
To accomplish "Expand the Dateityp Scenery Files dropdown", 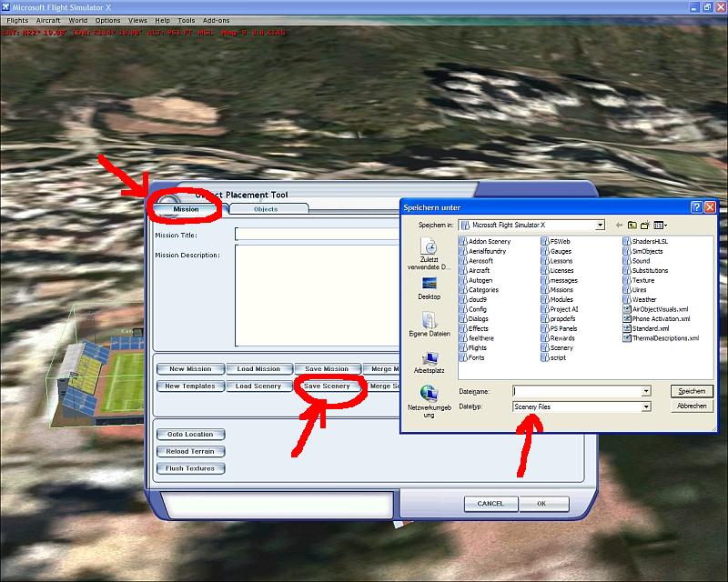I will [646, 407].
